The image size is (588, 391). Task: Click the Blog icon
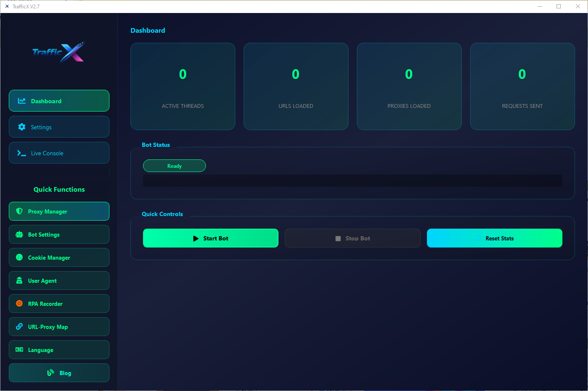tap(51, 373)
